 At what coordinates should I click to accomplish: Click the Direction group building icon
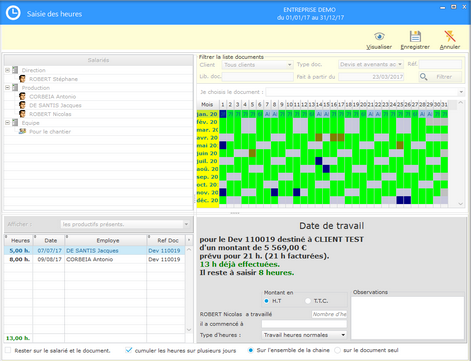(15, 70)
